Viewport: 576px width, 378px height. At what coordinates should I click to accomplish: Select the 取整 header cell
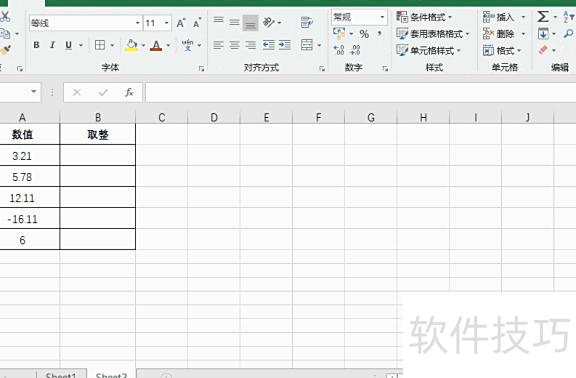pyautogui.click(x=98, y=134)
